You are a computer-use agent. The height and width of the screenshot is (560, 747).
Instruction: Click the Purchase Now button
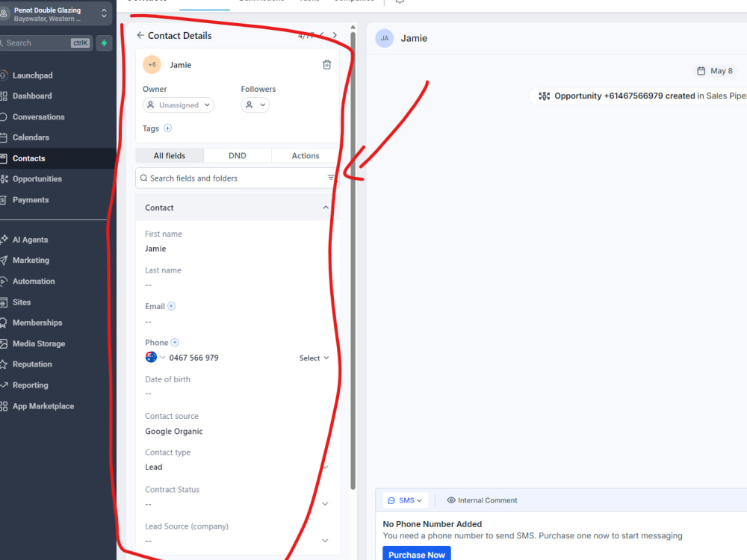[416, 554]
